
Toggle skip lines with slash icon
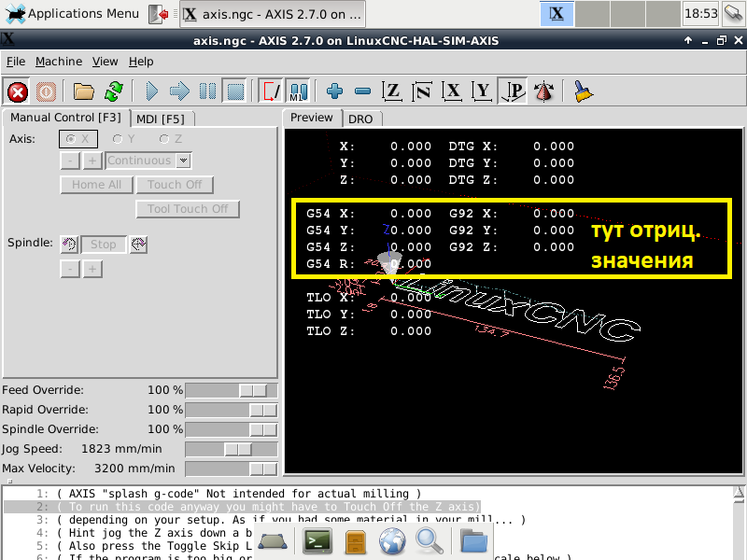click(x=271, y=91)
